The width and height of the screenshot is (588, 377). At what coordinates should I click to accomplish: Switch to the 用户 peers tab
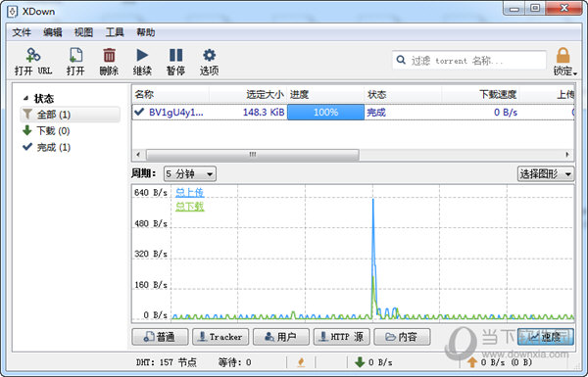pos(281,337)
